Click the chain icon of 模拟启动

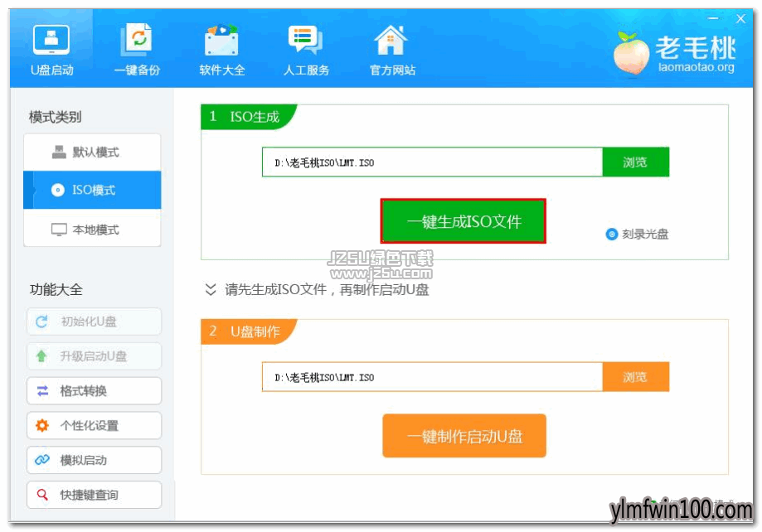(42, 460)
